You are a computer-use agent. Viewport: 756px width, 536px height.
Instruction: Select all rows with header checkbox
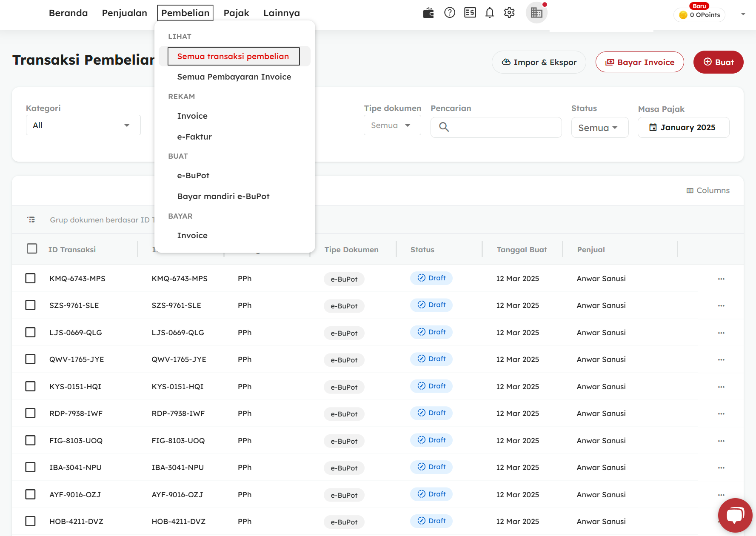(32, 249)
